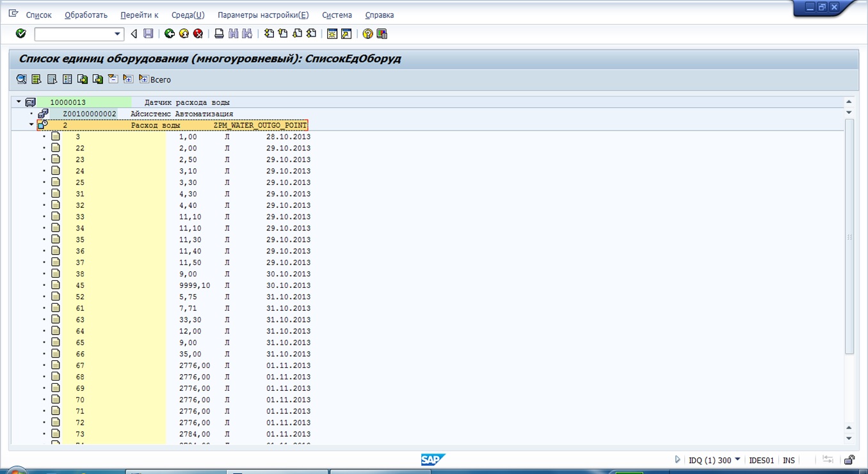
Task: Collapse the Расход воды measuring point node
Action: pyautogui.click(x=31, y=125)
